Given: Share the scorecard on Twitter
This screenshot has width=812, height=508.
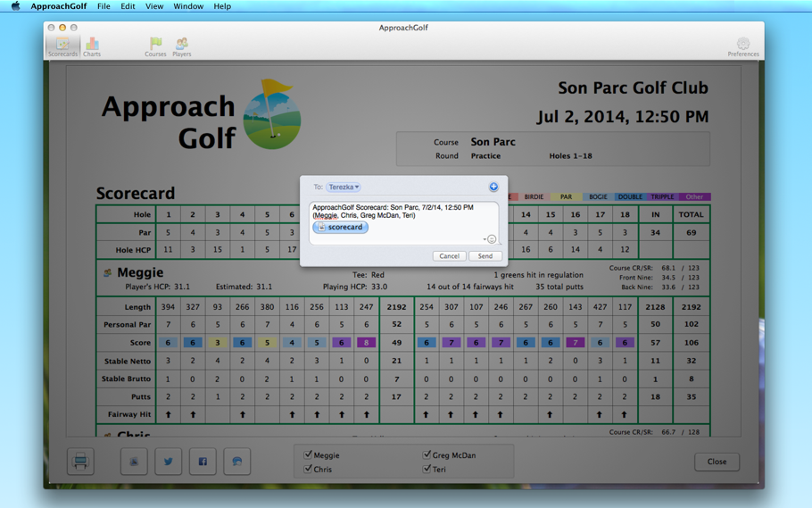Looking at the screenshot, I should (x=169, y=462).
